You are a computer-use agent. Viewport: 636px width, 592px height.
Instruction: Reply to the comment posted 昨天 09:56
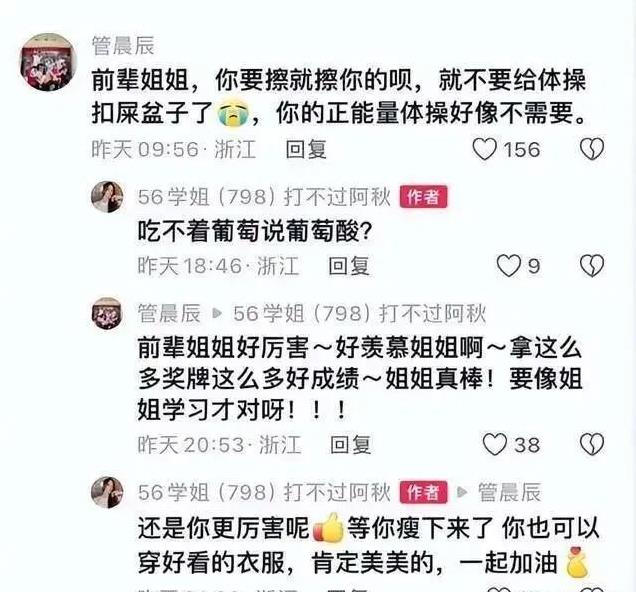click(306, 149)
